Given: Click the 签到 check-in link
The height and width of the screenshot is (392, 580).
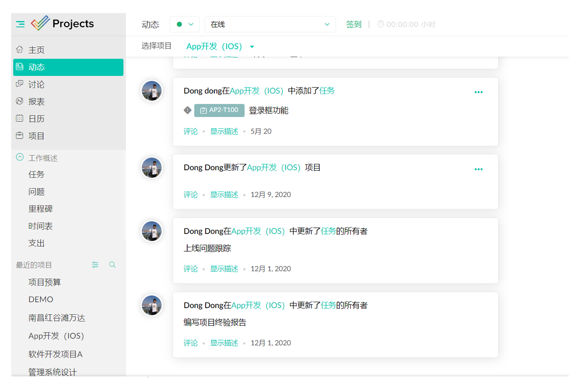Looking at the screenshot, I should click(x=353, y=24).
